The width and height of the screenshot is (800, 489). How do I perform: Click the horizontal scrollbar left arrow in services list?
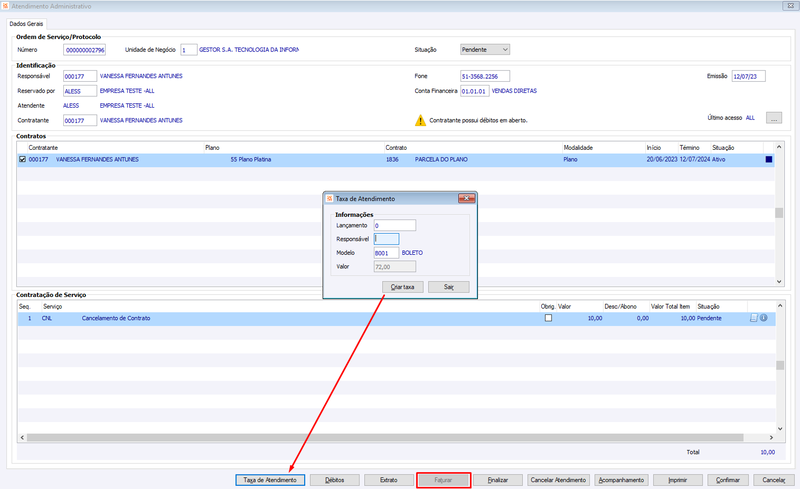click(22, 437)
